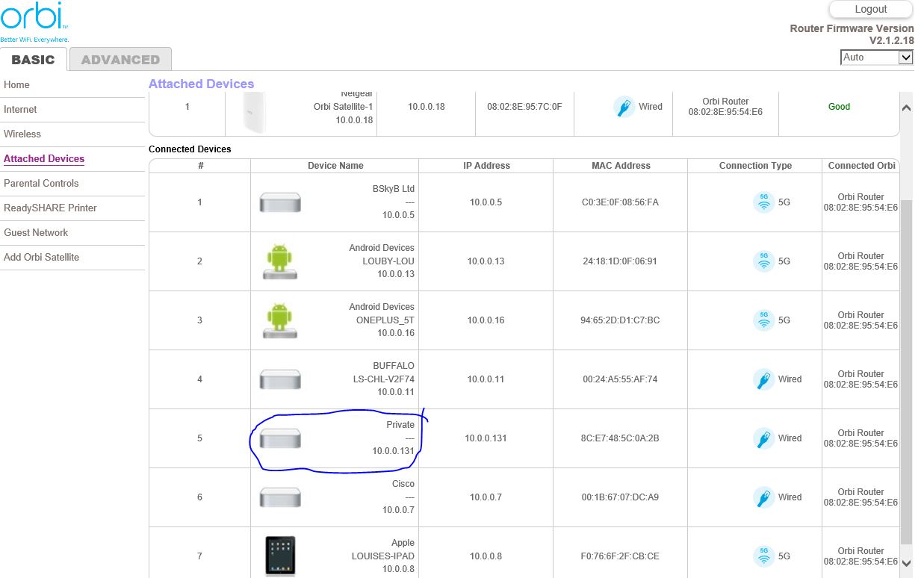Click the Orbi Satellite-1 wired connection icon
The width and height of the screenshot is (924, 578).
click(624, 107)
